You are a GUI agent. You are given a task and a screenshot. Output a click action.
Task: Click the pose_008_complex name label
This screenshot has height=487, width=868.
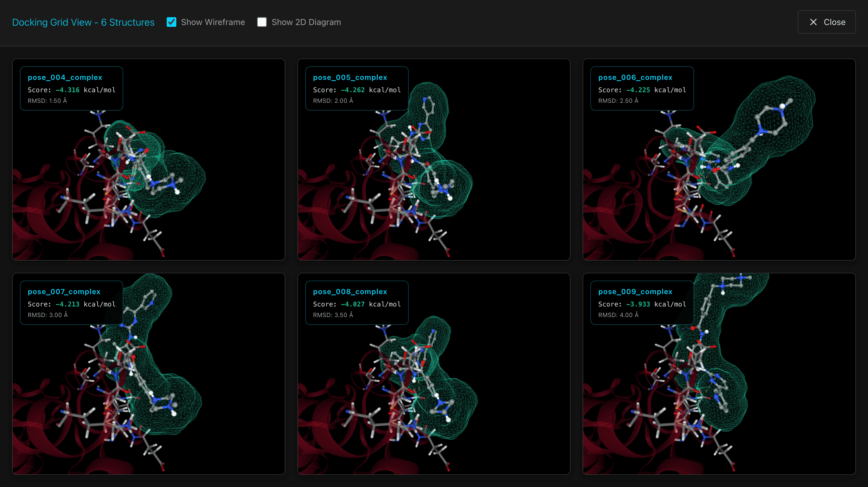350,291
